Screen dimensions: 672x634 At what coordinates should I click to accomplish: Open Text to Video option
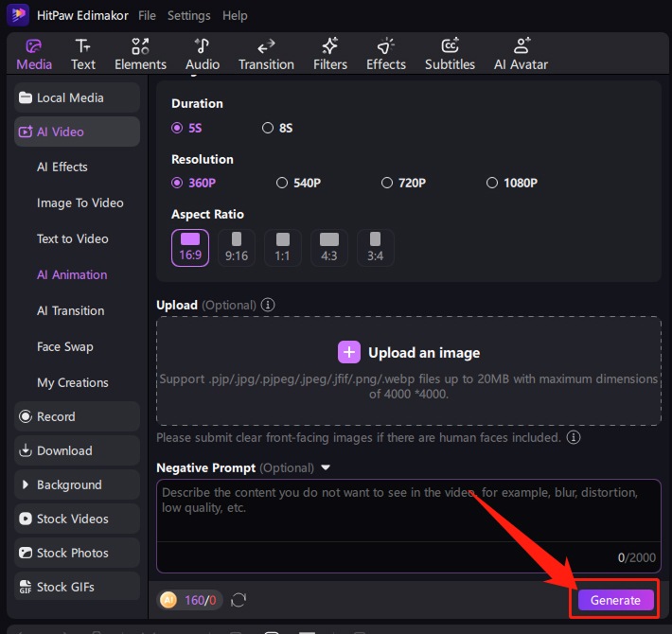tap(72, 238)
